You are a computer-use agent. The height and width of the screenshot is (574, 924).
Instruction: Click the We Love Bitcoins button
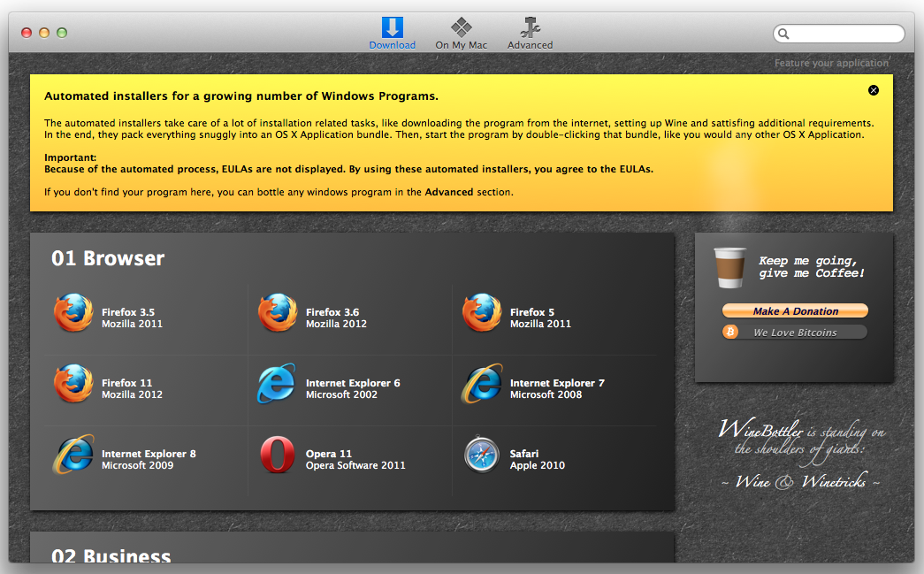tap(795, 333)
